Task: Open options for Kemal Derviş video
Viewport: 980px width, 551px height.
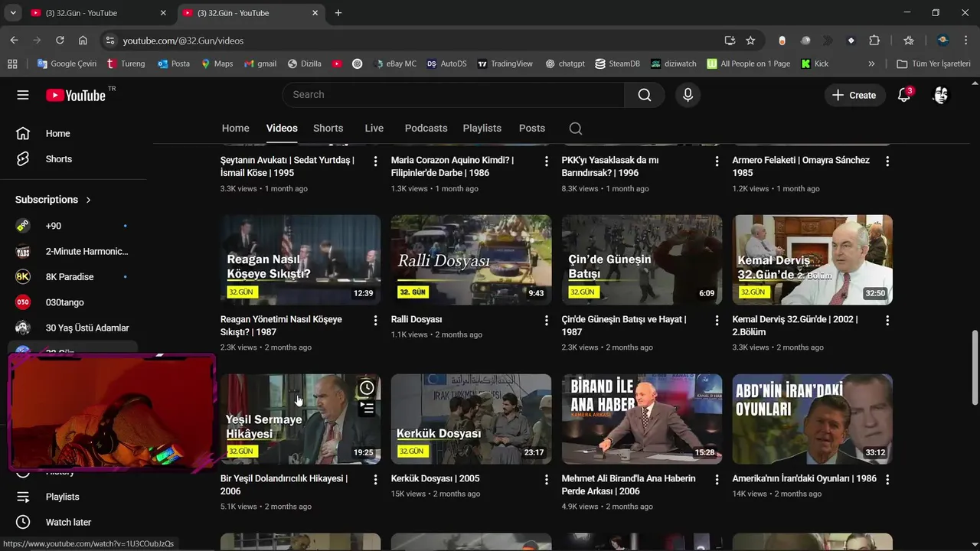Action: [x=887, y=321]
